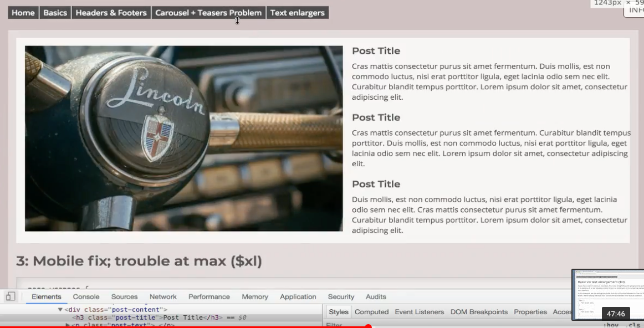Open the Memory tab in DevTools
Screen dimensions: 644x328
click(x=255, y=296)
